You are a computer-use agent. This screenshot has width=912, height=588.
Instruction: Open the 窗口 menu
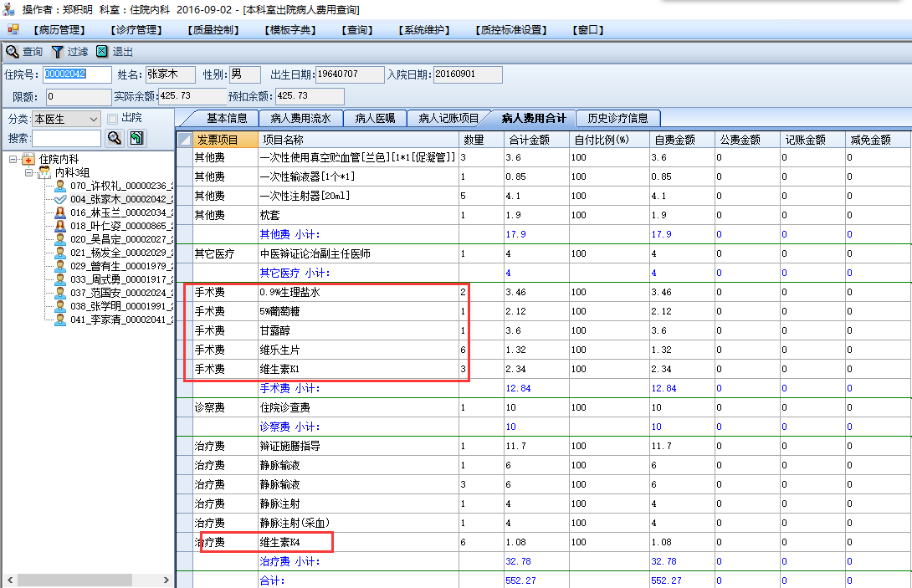[588, 29]
